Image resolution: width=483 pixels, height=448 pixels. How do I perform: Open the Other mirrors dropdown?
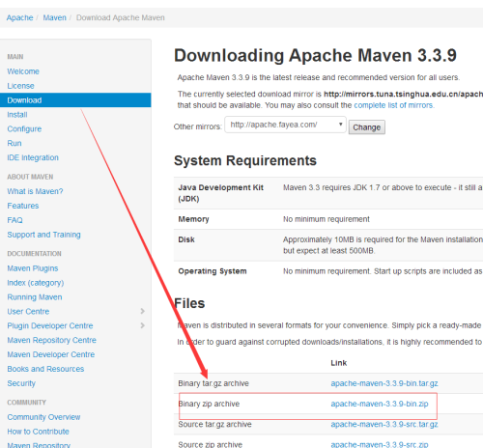point(285,125)
